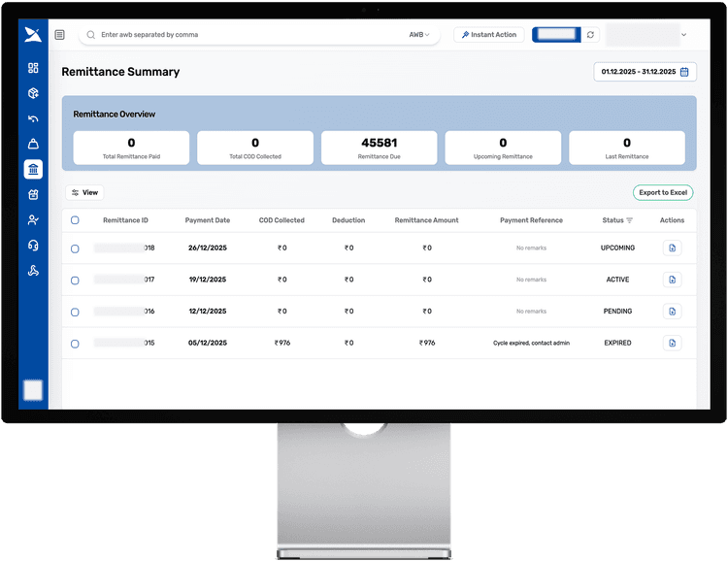Image resolution: width=728 pixels, height=561 pixels.
Task: Click the UPCOMING status text
Action: click(618, 248)
